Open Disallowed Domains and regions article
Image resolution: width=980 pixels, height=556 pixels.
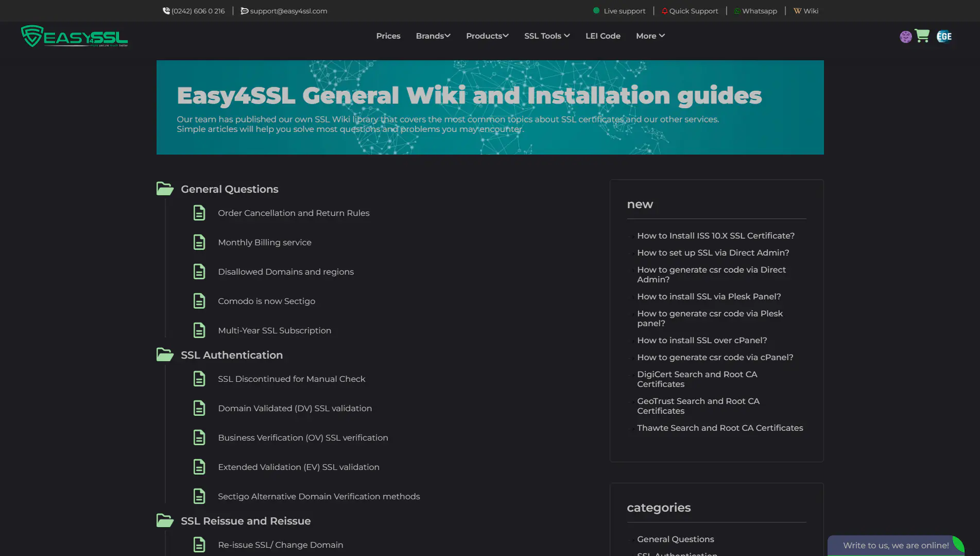(286, 272)
